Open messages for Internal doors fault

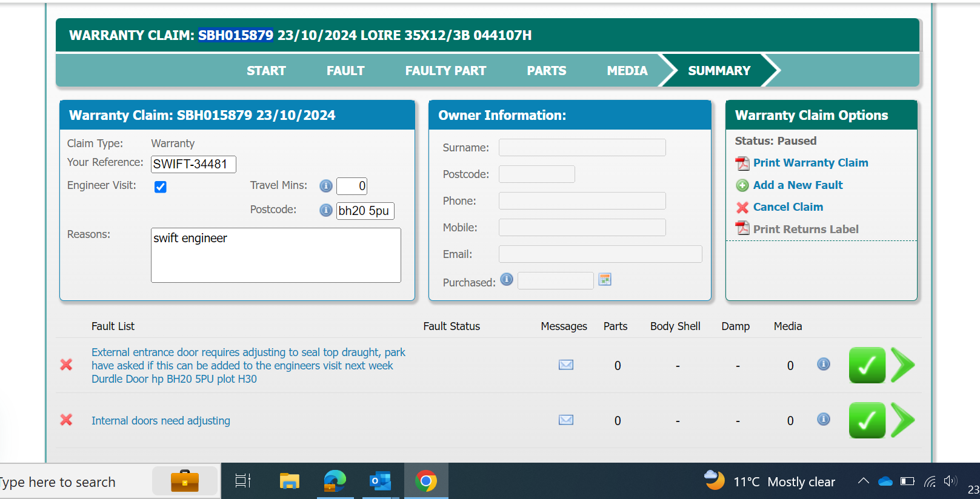(566, 420)
